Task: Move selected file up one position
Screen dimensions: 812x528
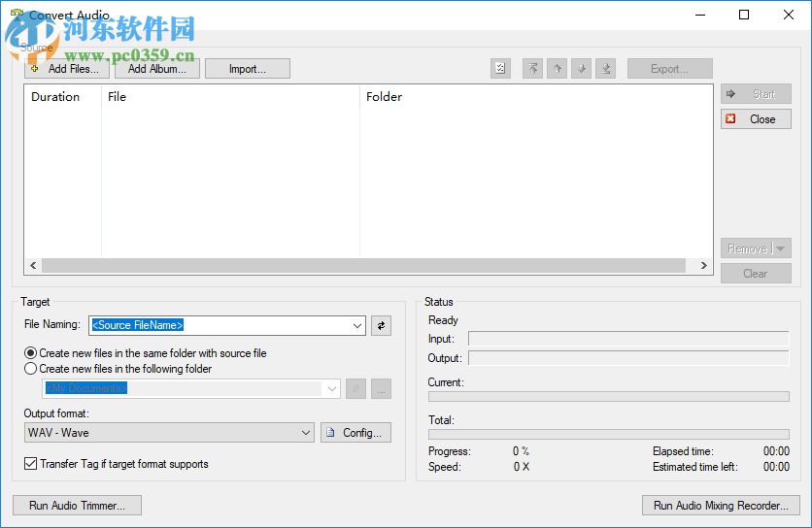Action: click(x=558, y=68)
